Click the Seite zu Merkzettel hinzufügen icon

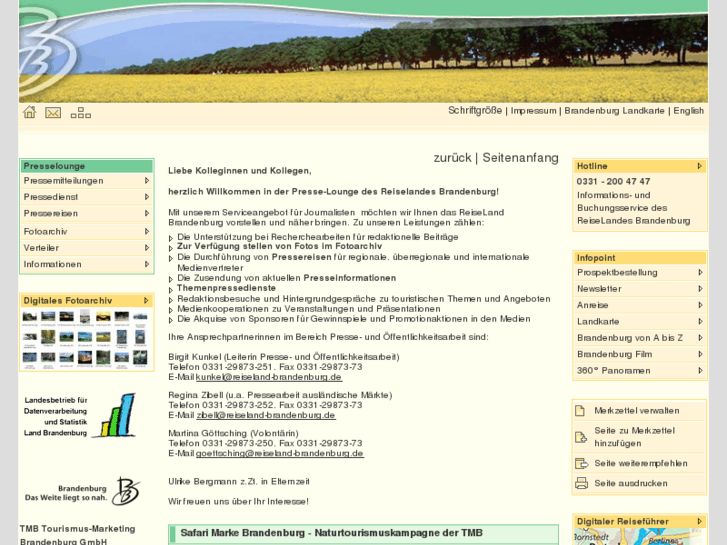point(581,437)
